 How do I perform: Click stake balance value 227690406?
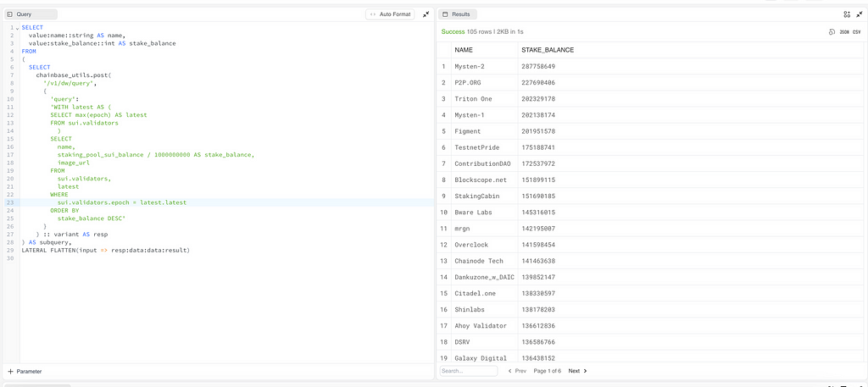[x=538, y=83]
